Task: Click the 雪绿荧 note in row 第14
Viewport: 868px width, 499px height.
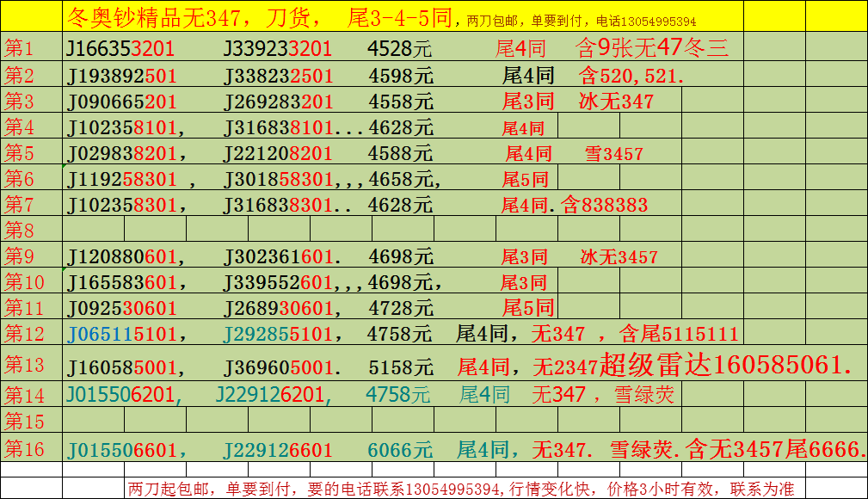Action: (643, 396)
